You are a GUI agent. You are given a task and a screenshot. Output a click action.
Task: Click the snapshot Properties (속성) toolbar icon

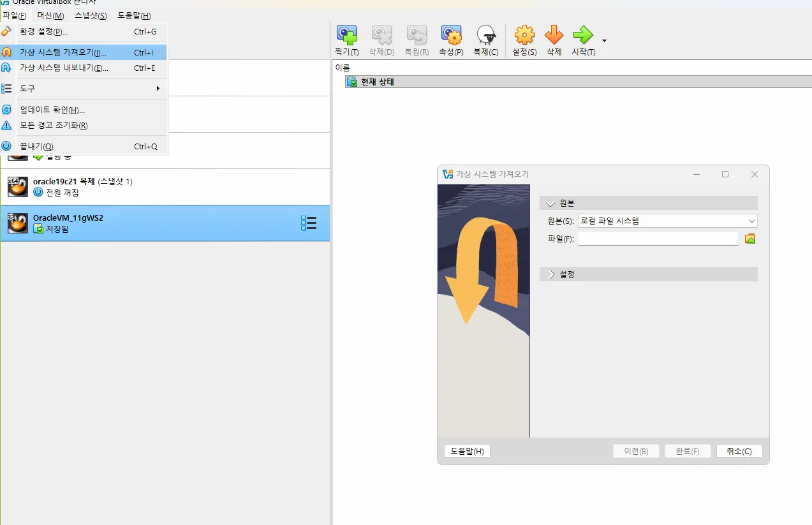click(x=451, y=35)
